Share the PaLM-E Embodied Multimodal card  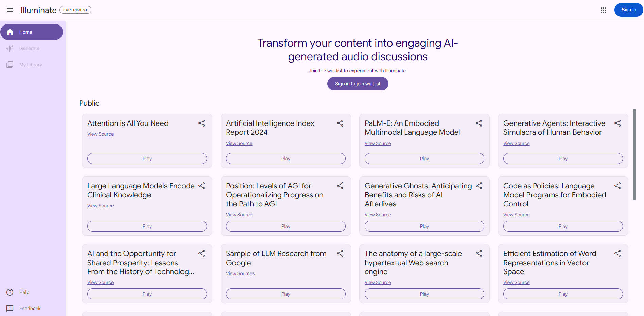(479, 123)
